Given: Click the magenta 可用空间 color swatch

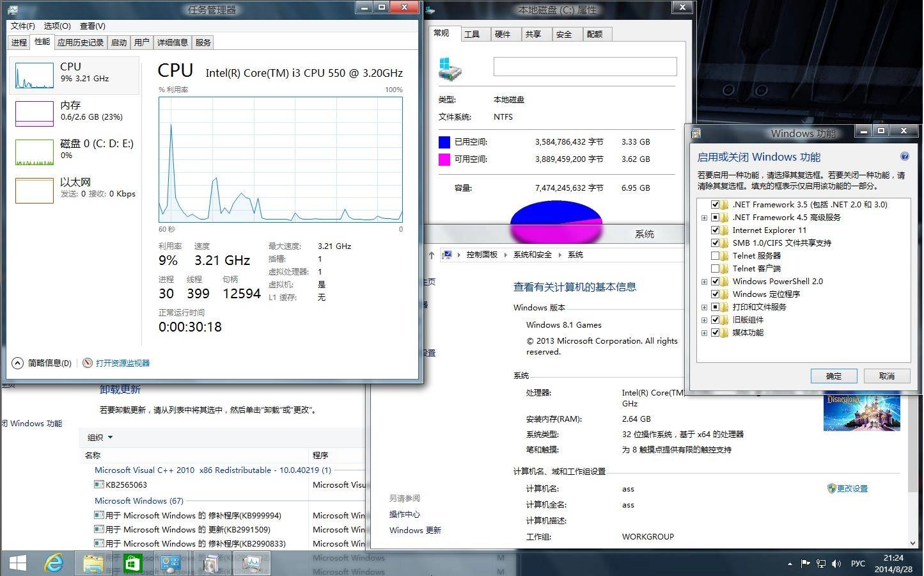Looking at the screenshot, I should (x=444, y=159).
